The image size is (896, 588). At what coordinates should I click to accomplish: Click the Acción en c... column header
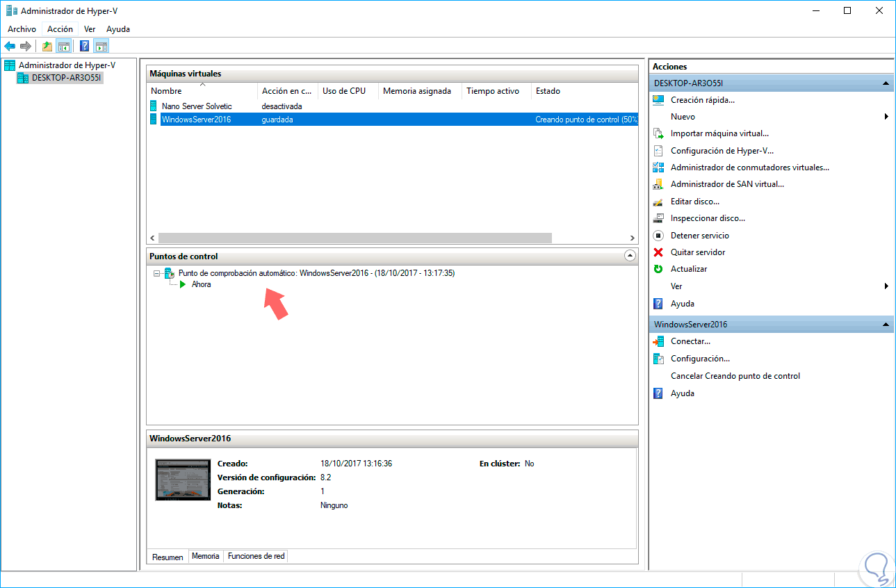click(x=288, y=91)
